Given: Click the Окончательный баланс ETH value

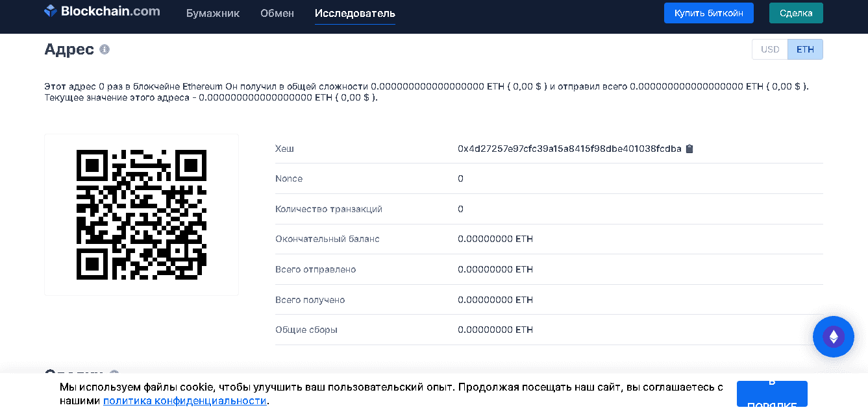Looking at the screenshot, I should 495,239.
